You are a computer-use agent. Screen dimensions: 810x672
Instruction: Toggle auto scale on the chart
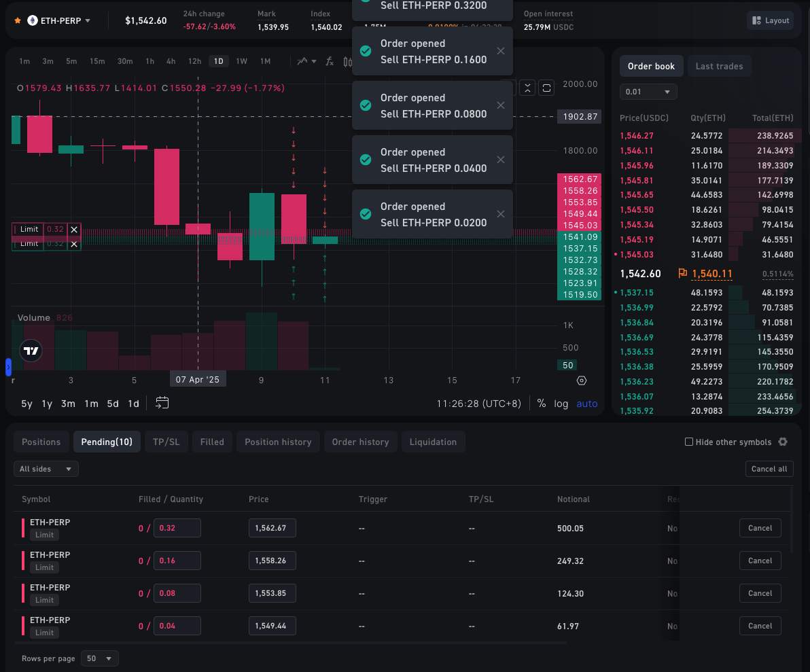tap(587, 404)
